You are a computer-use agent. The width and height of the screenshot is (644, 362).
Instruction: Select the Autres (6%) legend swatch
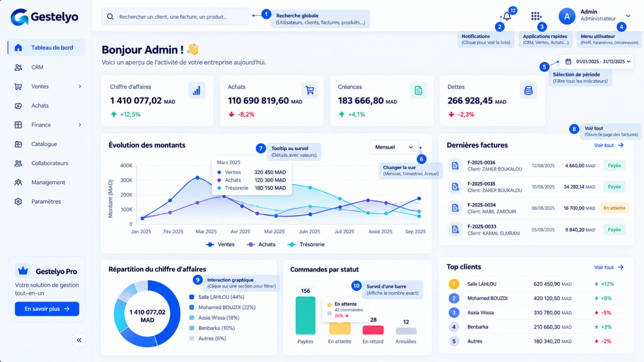(192, 338)
